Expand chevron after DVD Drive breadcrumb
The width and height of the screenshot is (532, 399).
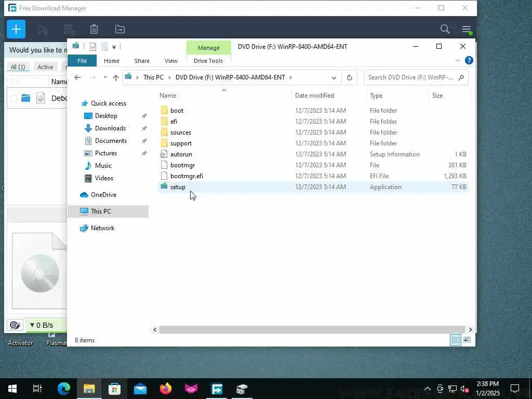coord(290,77)
